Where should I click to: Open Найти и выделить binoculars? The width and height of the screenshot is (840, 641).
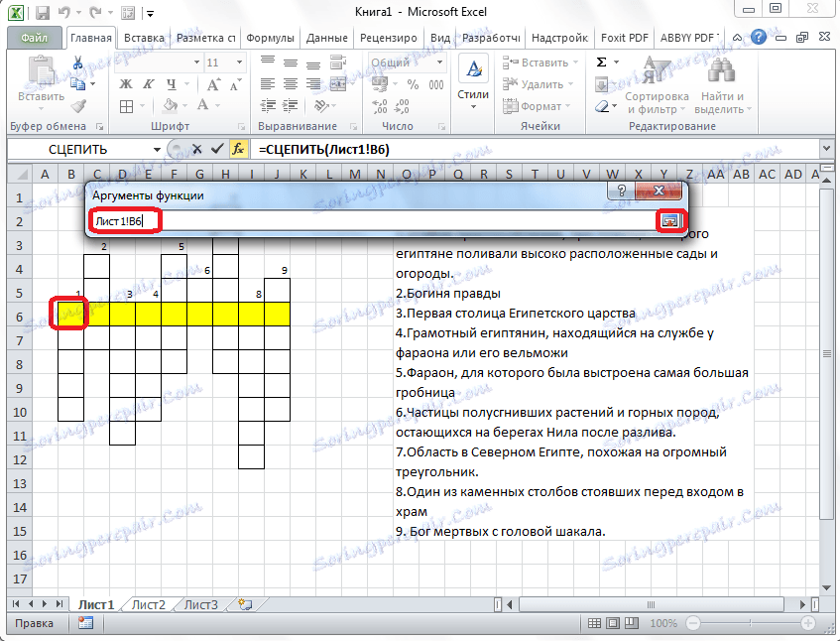click(x=721, y=72)
